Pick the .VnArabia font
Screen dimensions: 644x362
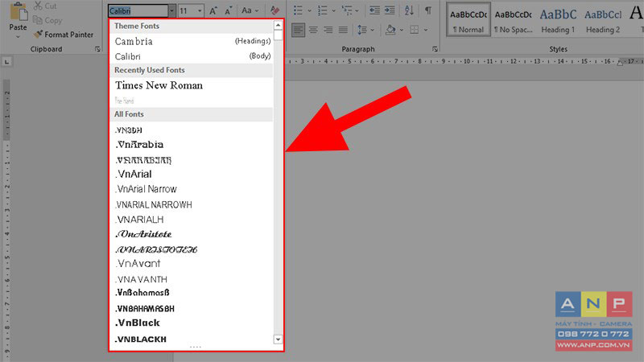click(x=192, y=145)
